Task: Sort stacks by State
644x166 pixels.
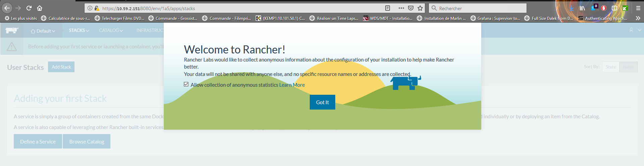Action: (x=611, y=67)
